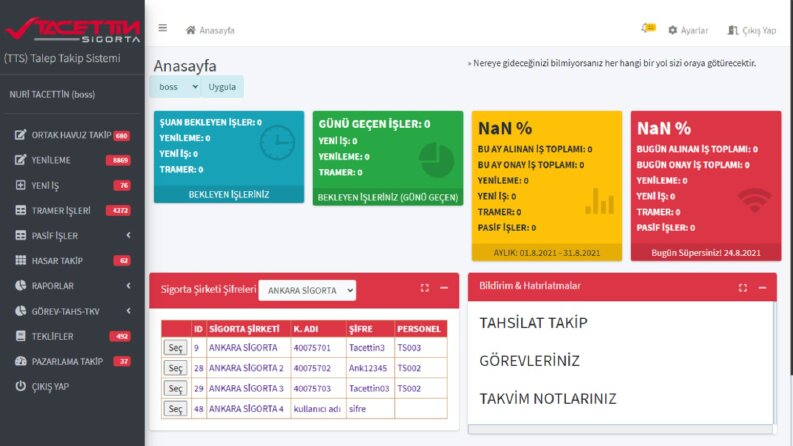The height and width of the screenshot is (446, 793).
Task: Open Bekleyen İşleriniz blue card footer
Action: pos(229,194)
